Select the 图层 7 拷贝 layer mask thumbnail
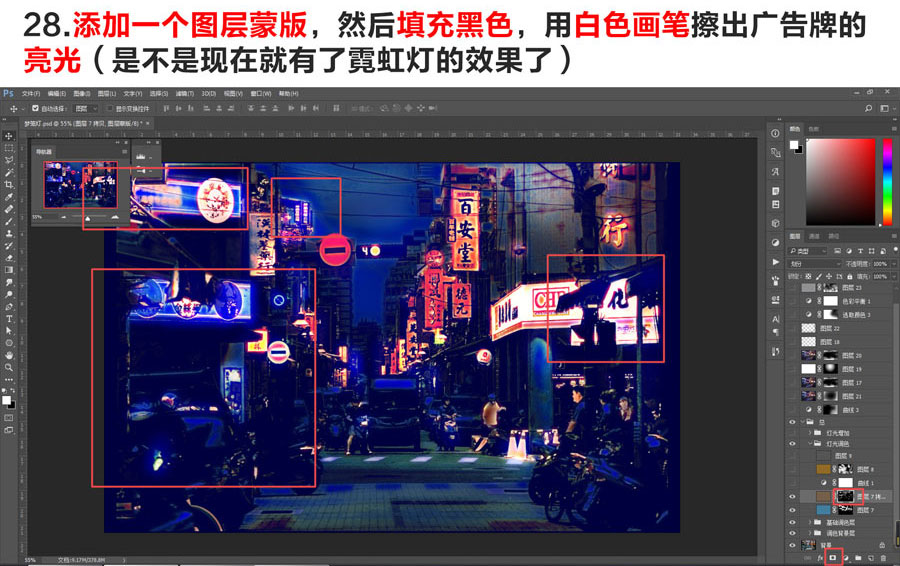 (x=845, y=496)
